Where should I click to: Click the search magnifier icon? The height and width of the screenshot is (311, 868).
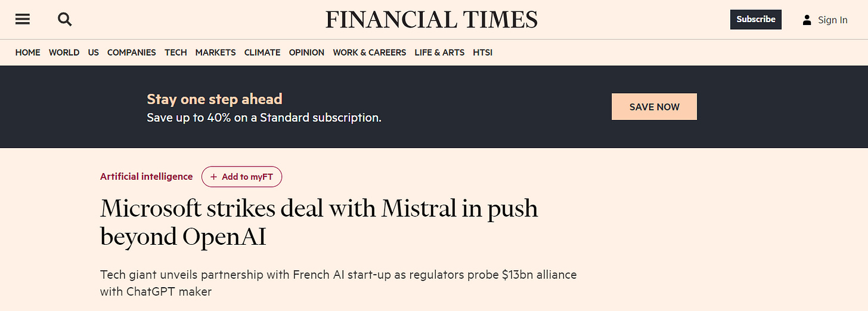click(x=64, y=19)
